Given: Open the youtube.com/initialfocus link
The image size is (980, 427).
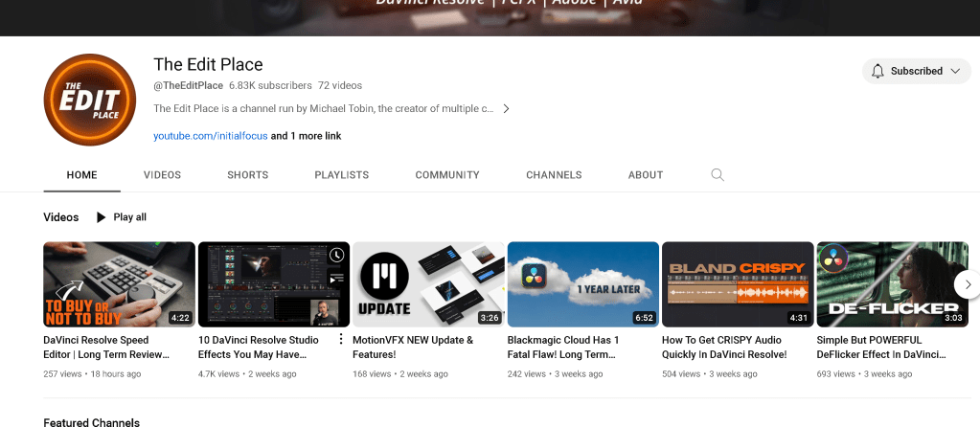Looking at the screenshot, I should click(211, 135).
